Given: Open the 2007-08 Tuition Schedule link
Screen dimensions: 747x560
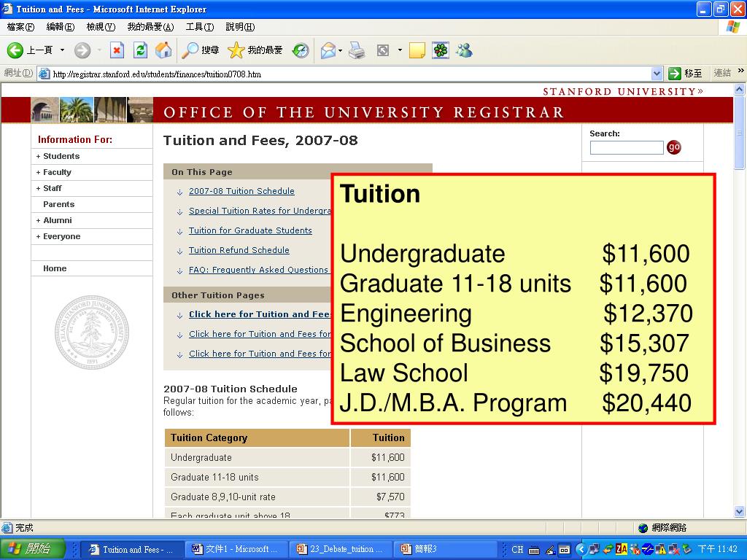Looking at the screenshot, I should coord(241,191).
